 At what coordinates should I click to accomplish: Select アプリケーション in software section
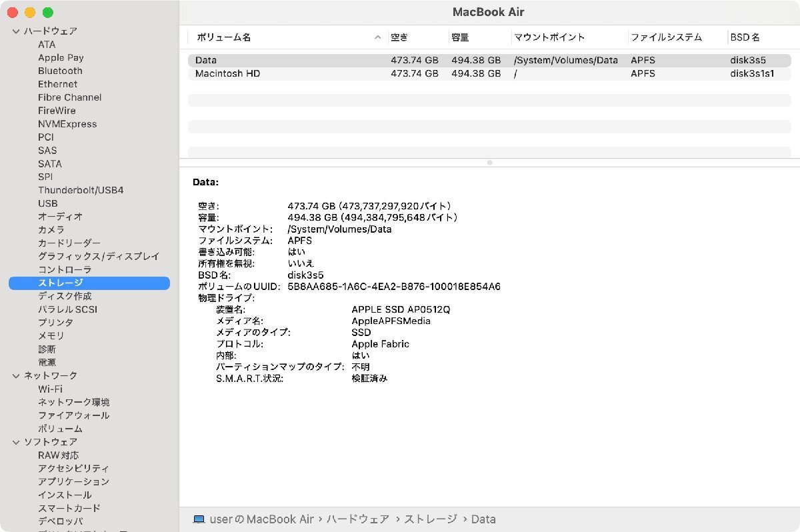tap(74, 481)
